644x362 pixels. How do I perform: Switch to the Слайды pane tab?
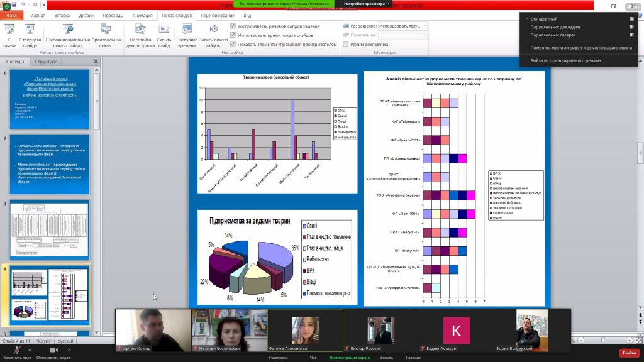click(15, 62)
